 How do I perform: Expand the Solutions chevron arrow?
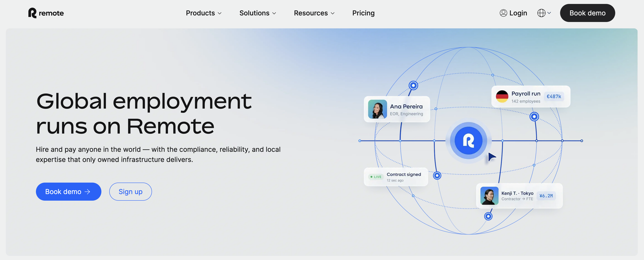(x=274, y=13)
